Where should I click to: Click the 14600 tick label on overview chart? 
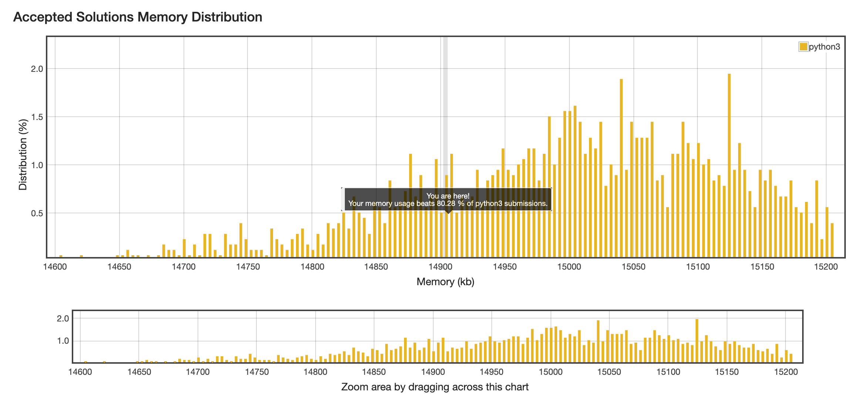click(80, 372)
